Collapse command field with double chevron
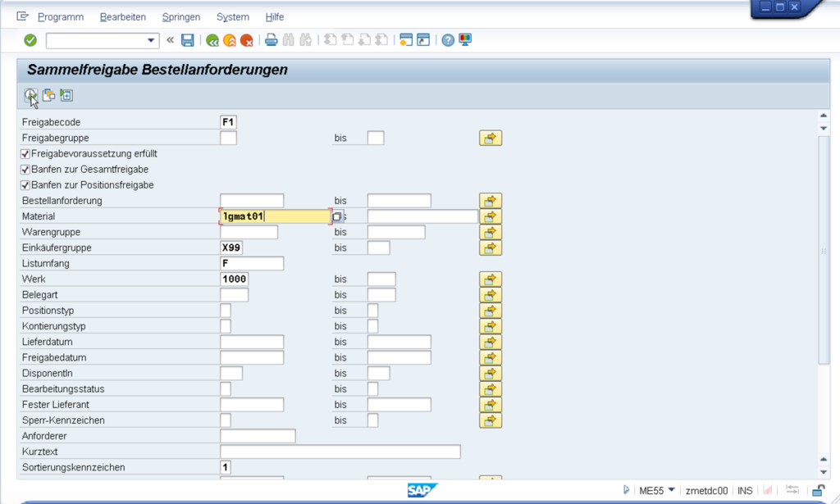 click(171, 39)
